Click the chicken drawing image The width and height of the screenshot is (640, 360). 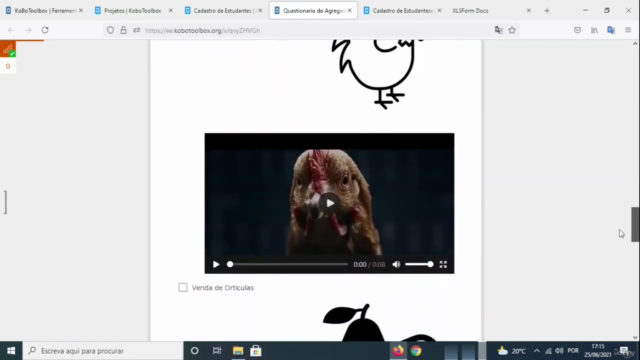(x=378, y=75)
